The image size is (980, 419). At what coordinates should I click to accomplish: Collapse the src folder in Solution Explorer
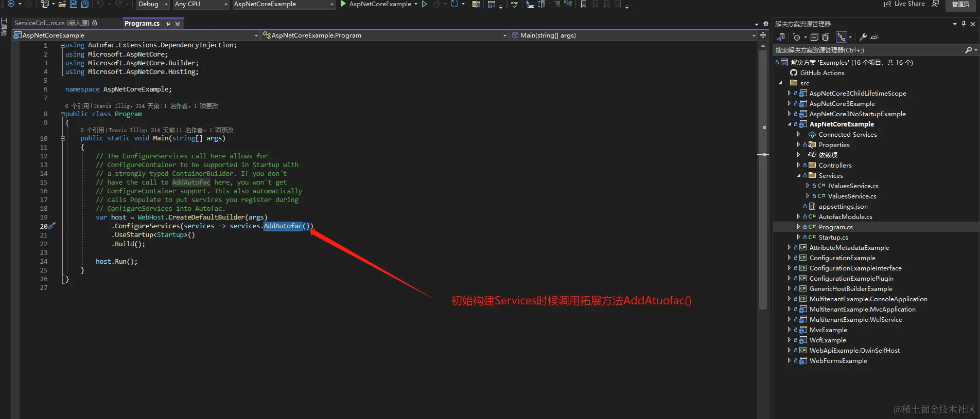[x=780, y=83]
